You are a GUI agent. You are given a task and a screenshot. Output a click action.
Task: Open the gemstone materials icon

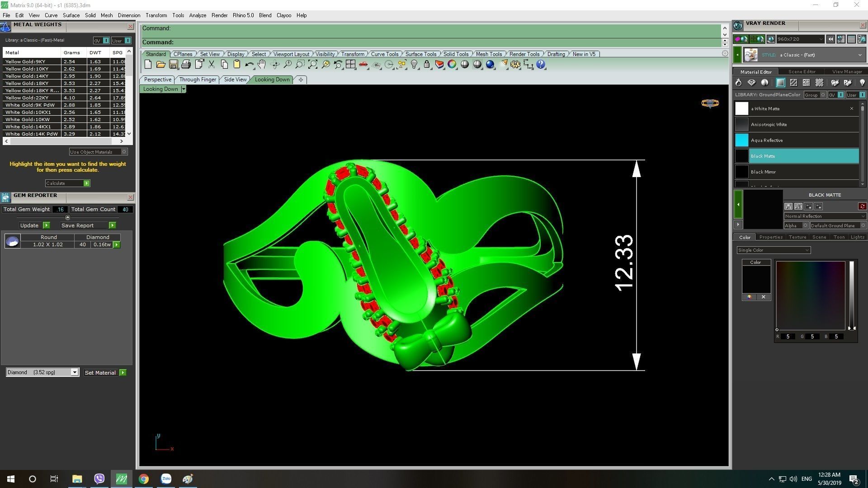[x=751, y=83]
